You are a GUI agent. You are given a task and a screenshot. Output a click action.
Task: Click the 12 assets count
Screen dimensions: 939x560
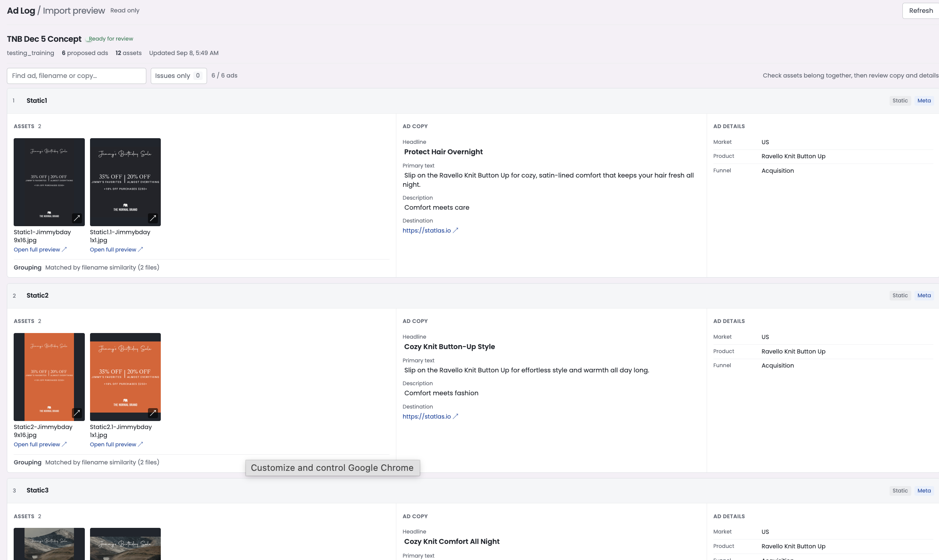129,53
